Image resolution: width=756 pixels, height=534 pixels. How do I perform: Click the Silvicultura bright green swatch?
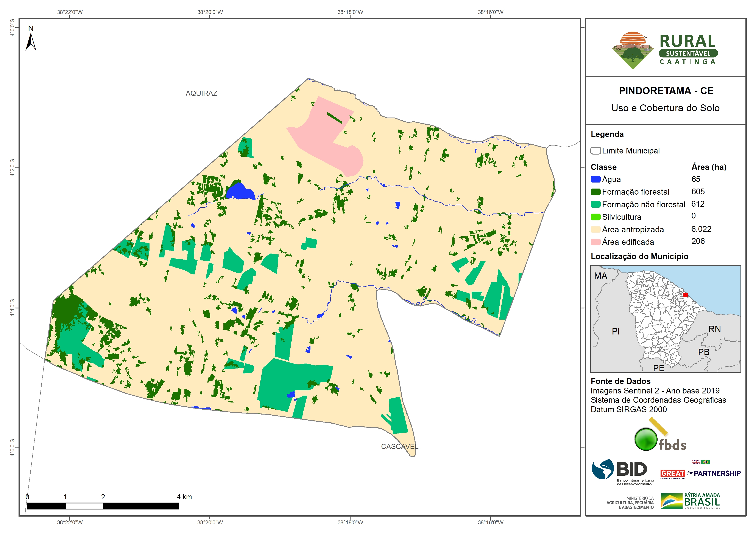click(595, 217)
